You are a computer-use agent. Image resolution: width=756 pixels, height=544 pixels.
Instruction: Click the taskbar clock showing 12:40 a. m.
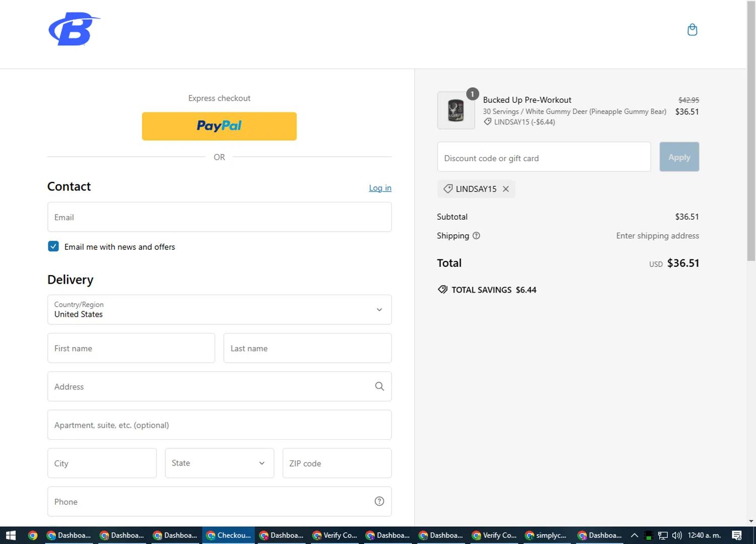click(x=704, y=535)
